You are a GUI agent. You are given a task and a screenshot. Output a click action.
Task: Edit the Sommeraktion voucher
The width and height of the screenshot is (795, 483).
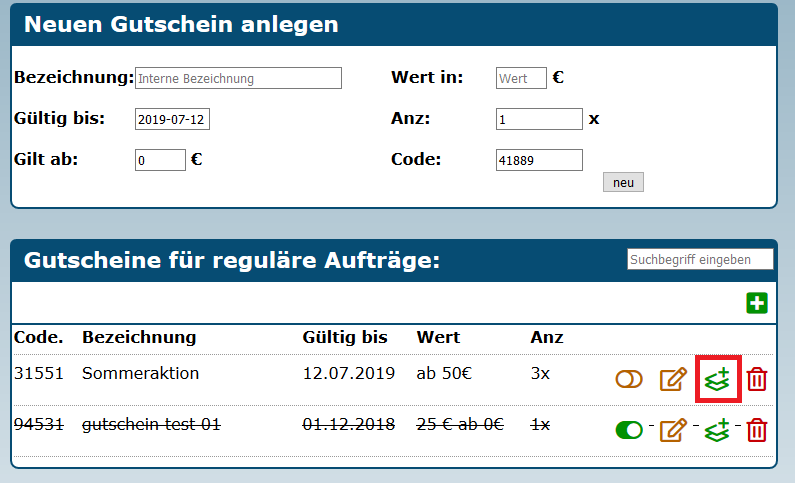pos(673,379)
